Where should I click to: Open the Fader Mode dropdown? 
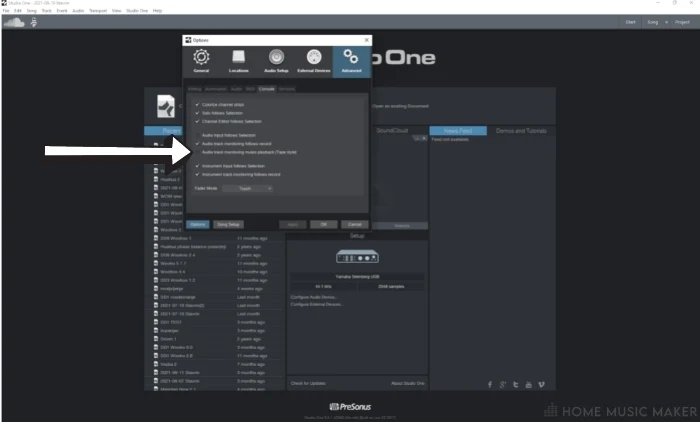247,188
